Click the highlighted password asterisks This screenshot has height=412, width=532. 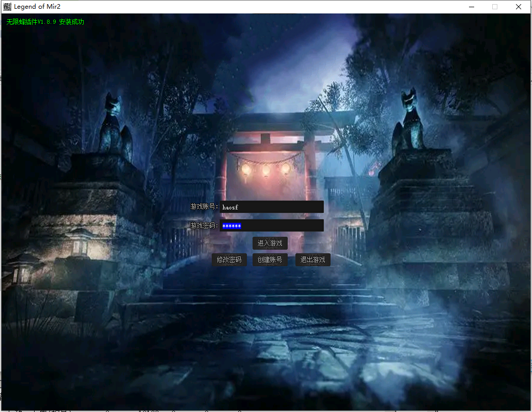231,226
